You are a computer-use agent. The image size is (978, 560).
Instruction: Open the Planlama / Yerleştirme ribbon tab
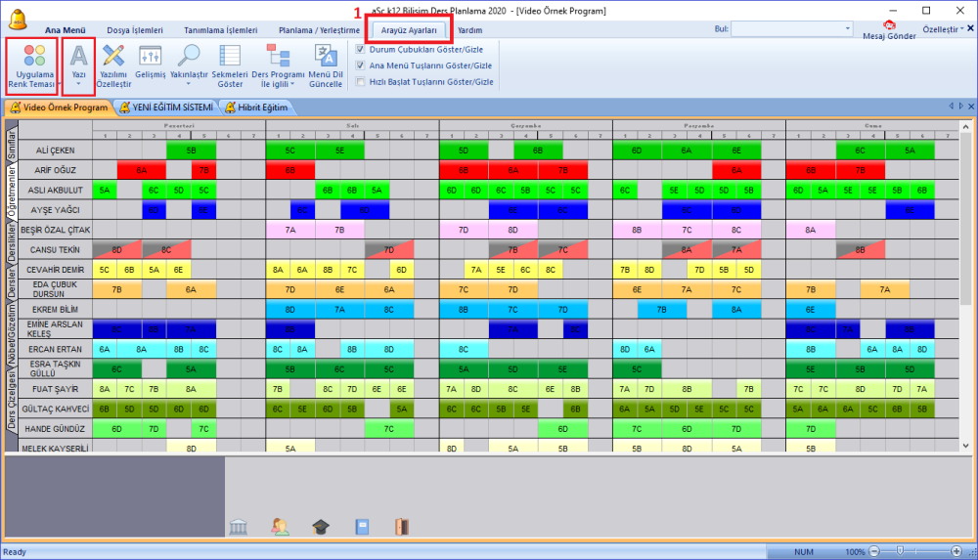[x=320, y=30]
